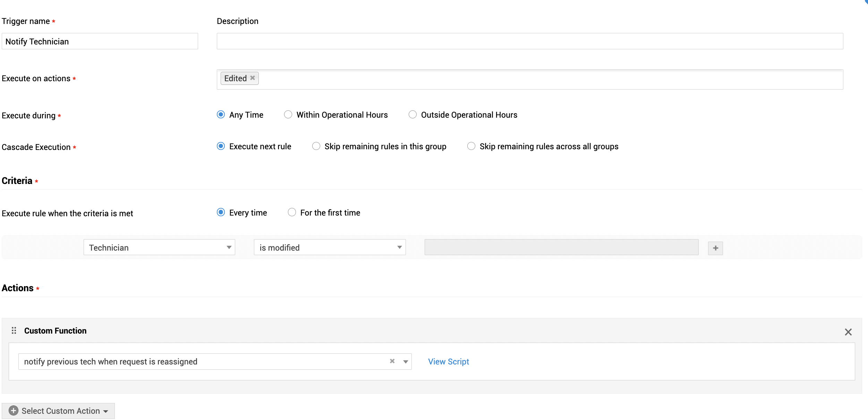
Task: Click plus icon on Select Custom Action
Action: click(14, 411)
